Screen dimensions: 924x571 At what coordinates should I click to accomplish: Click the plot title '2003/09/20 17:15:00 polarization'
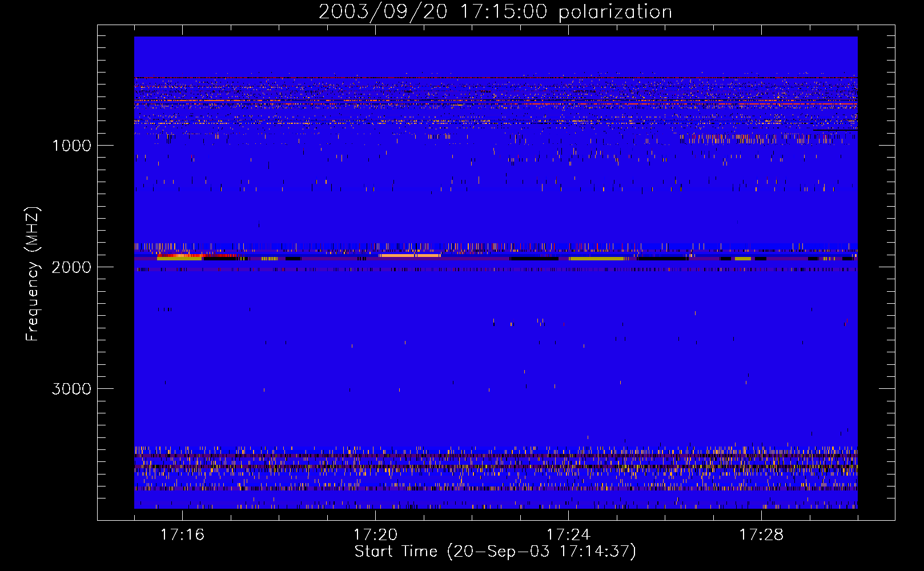[x=495, y=11]
